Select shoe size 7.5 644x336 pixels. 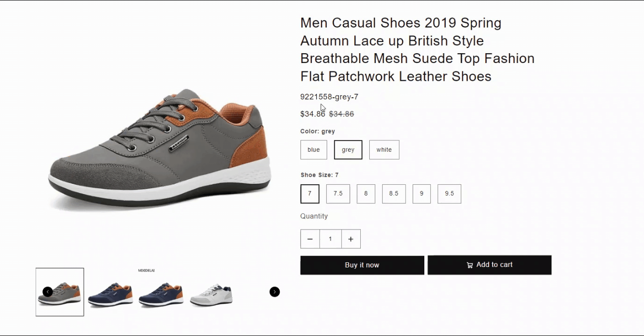pyautogui.click(x=338, y=194)
